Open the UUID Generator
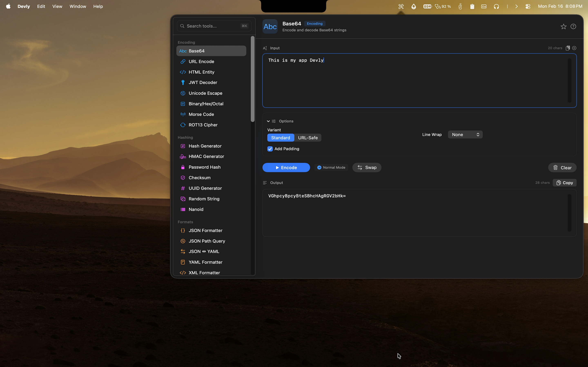This screenshot has height=367, width=588. [205, 188]
